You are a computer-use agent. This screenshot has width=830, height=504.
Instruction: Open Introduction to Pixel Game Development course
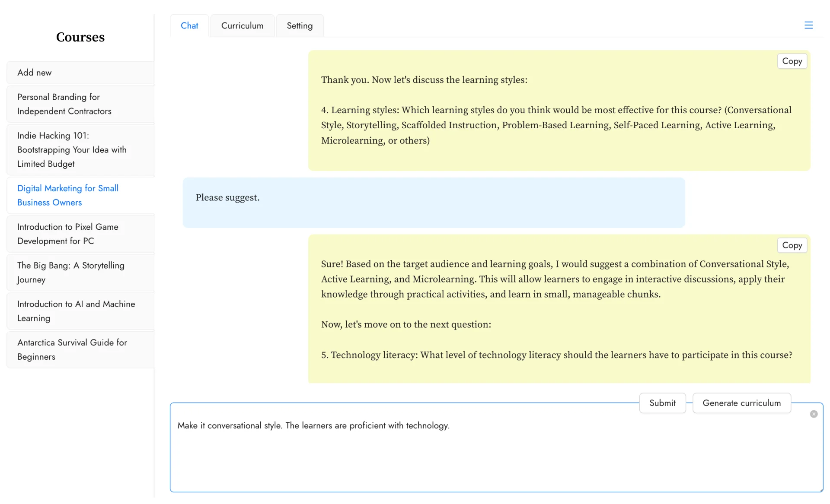[x=80, y=234]
